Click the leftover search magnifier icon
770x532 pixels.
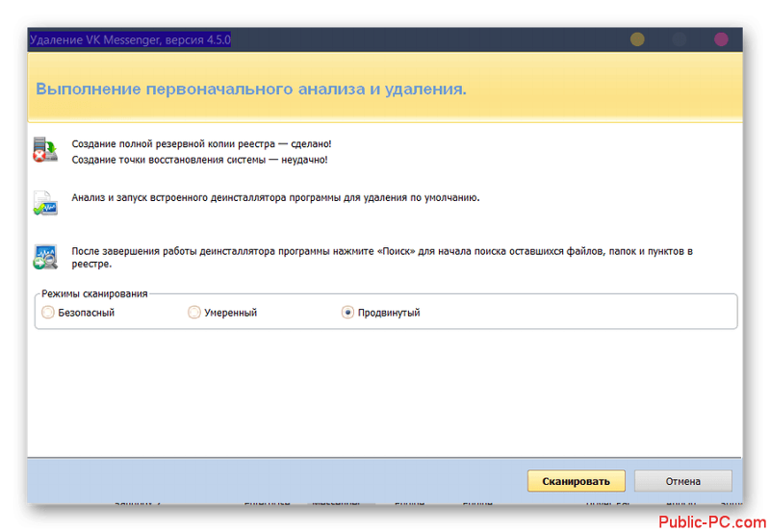[x=45, y=257]
